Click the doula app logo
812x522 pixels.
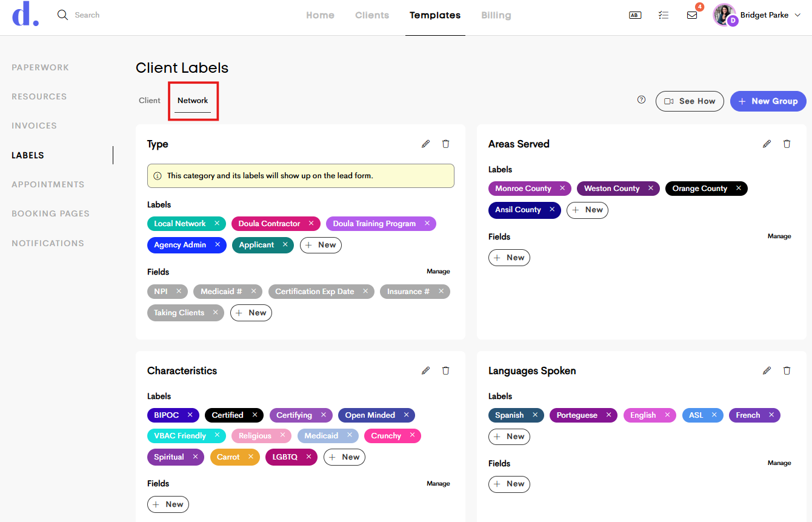(25, 15)
